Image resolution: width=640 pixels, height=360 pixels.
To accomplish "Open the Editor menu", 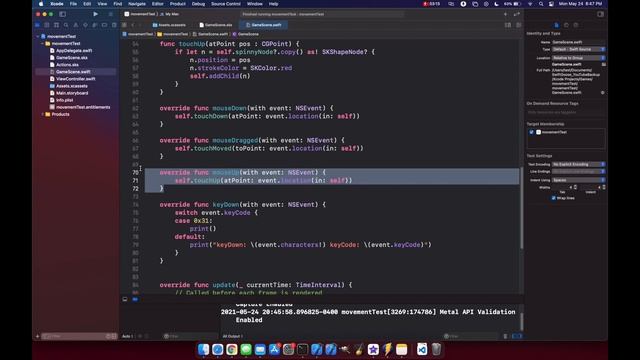I will [x=158, y=4].
